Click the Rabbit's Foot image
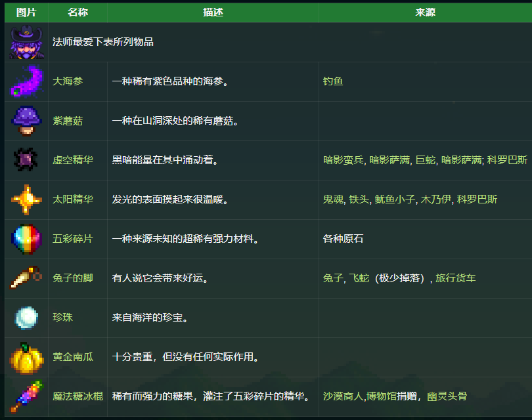 26,278
